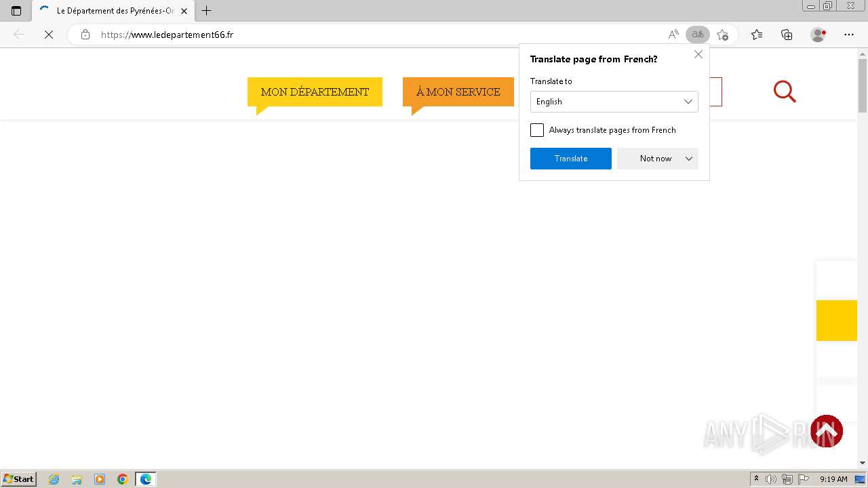
Task: Open Windows Media Player from taskbar
Action: click(100, 479)
